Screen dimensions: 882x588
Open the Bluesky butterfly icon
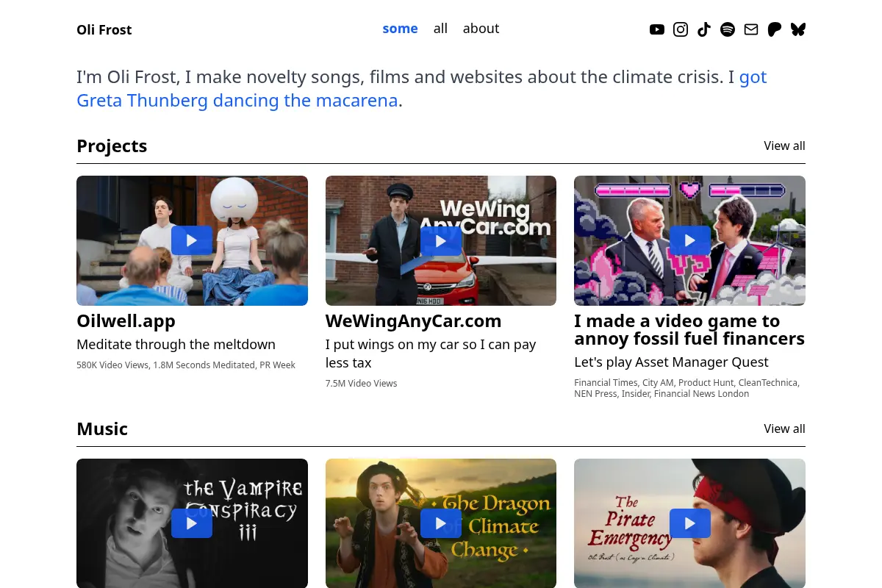798,29
